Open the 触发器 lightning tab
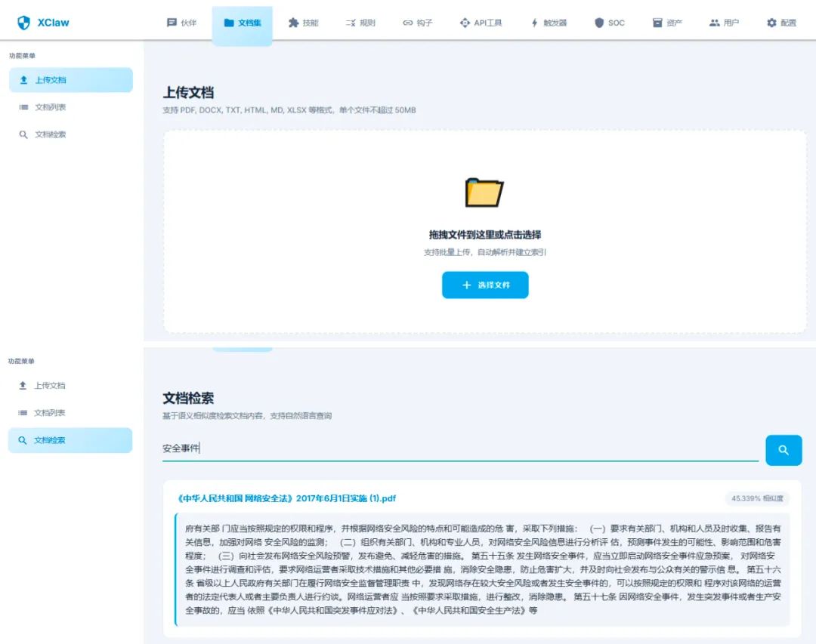This screenshot has height=644, width=816. pos(549,23)
